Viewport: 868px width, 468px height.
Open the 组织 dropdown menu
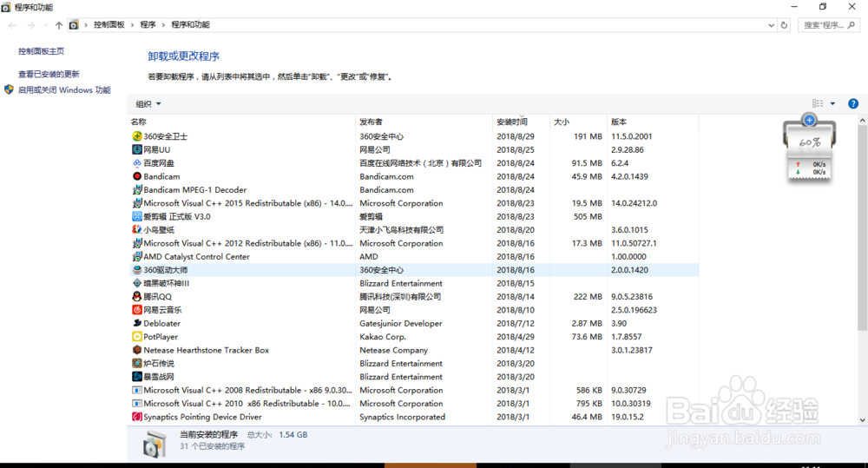[x=148, y=103]
